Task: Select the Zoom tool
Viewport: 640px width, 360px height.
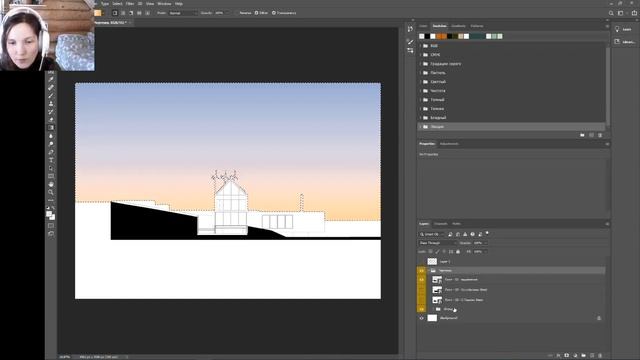Action: click(x=51, y=192)
